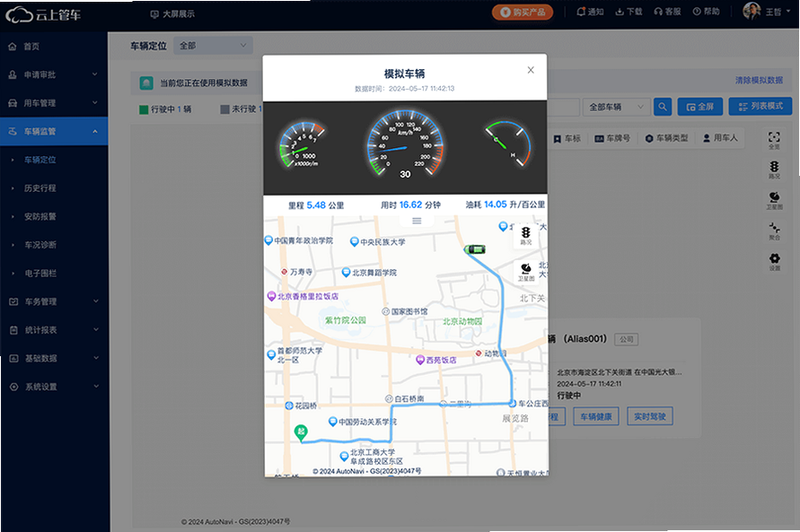The image size is (800, 532).
Task: Toggle 车辆类型 label option
Action: (666, 138)
